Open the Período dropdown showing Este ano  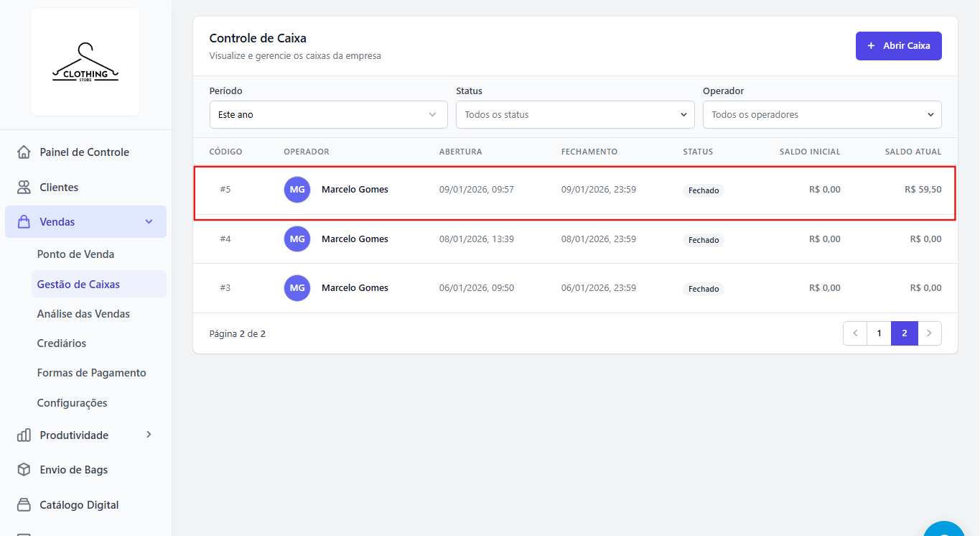click(328, 115)
